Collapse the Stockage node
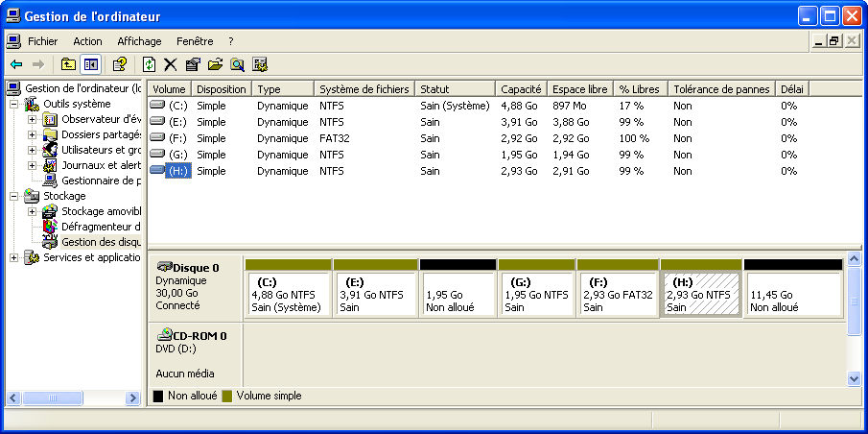868x434 pixels. 13,196
